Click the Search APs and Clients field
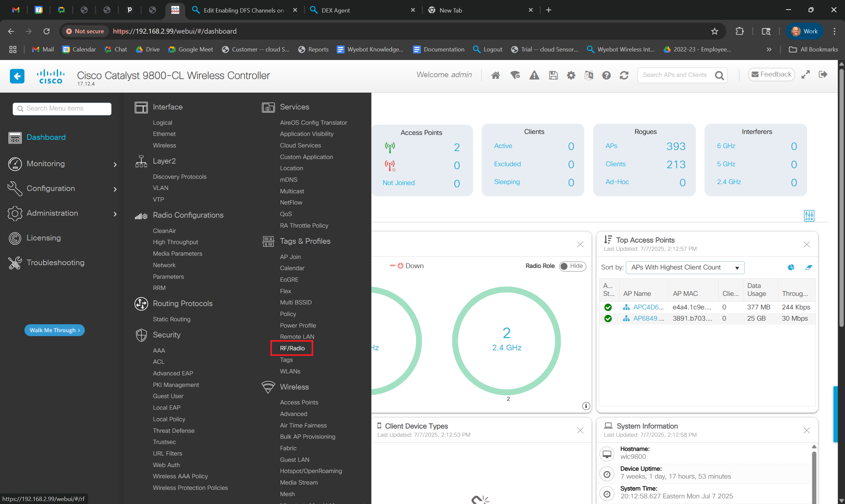 click(x=674, y=75)
